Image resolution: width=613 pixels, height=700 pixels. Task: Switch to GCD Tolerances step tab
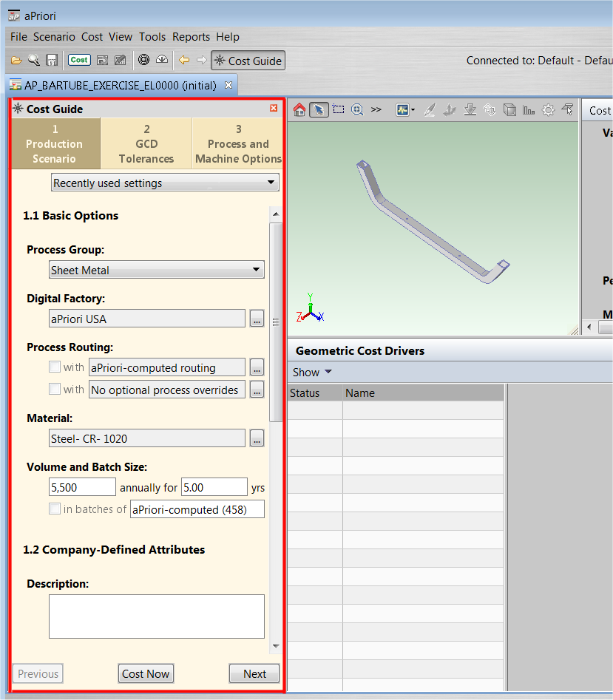(x=146, y=143)
